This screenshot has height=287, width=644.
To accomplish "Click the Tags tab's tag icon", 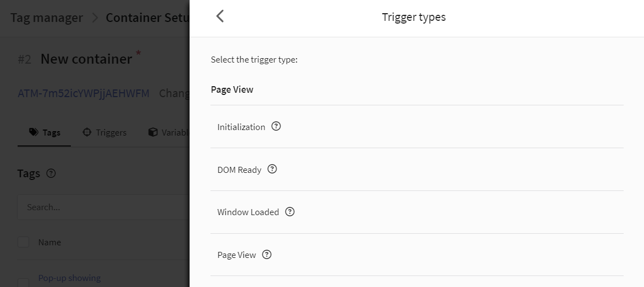I will pyautogui.click(x=34, y=132).
